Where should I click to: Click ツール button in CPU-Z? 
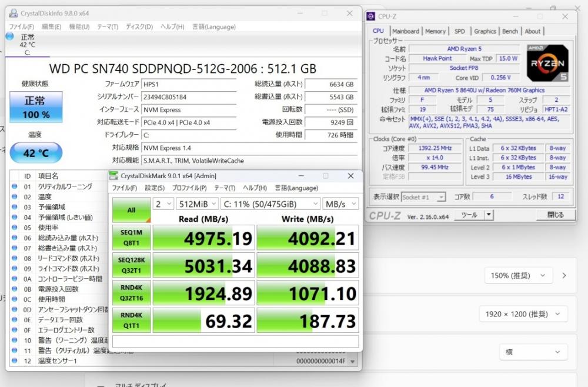click(469, 215)
